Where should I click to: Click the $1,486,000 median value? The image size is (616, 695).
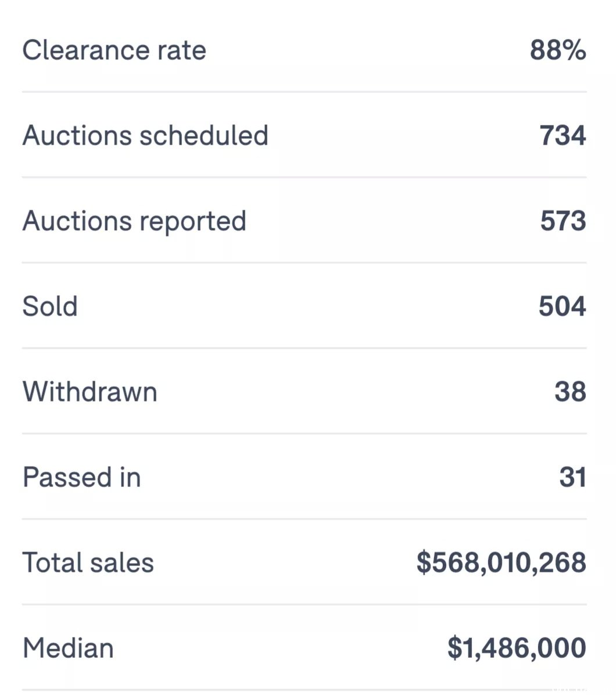click(517, 649)
